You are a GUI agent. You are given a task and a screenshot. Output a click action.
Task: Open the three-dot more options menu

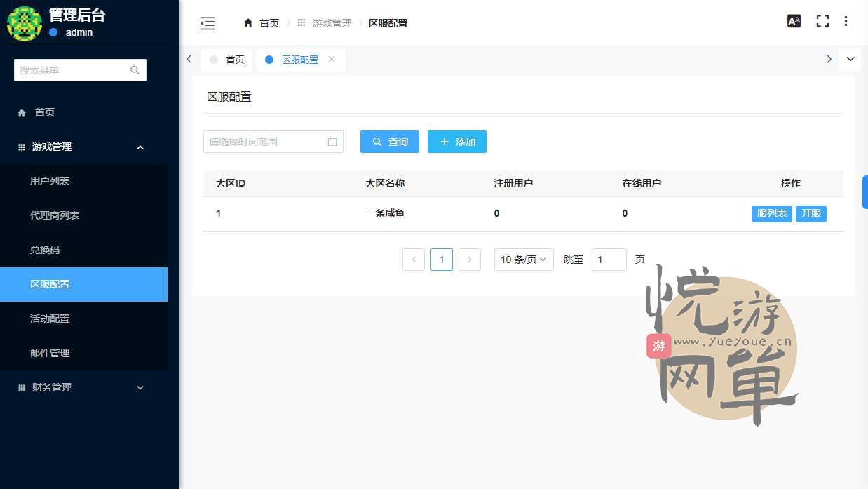pyautogui.click(x=846, y=21)
